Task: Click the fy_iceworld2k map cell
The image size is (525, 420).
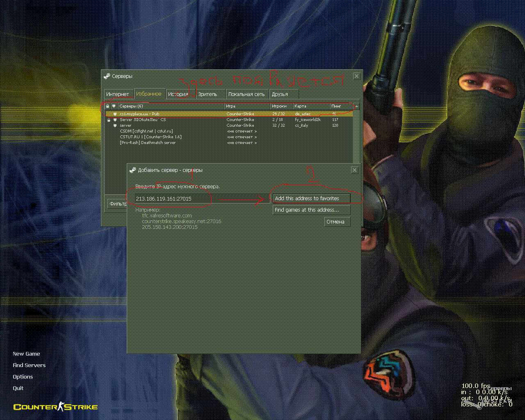Action: [308, 120]
